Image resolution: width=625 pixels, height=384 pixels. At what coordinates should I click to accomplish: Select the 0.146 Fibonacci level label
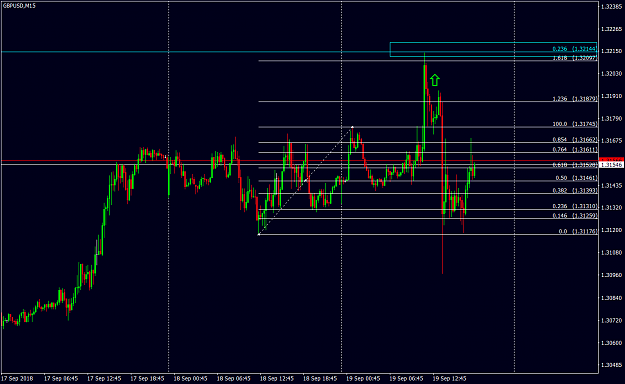(x=574, y=215)
